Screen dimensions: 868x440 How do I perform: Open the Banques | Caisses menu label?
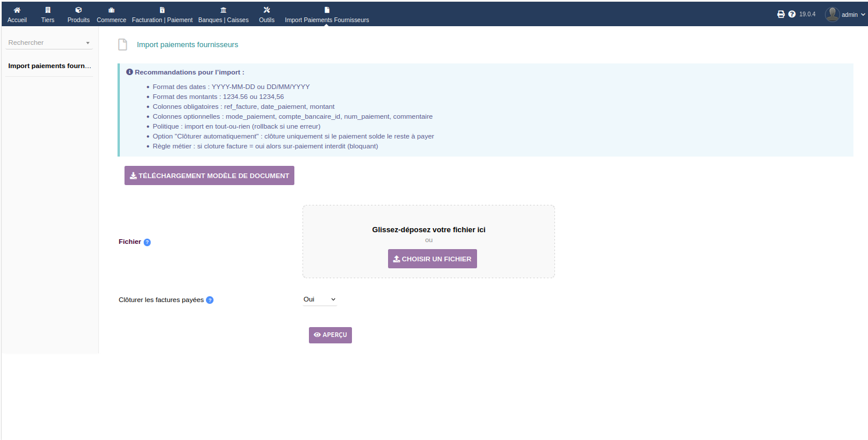pos(223,20)
